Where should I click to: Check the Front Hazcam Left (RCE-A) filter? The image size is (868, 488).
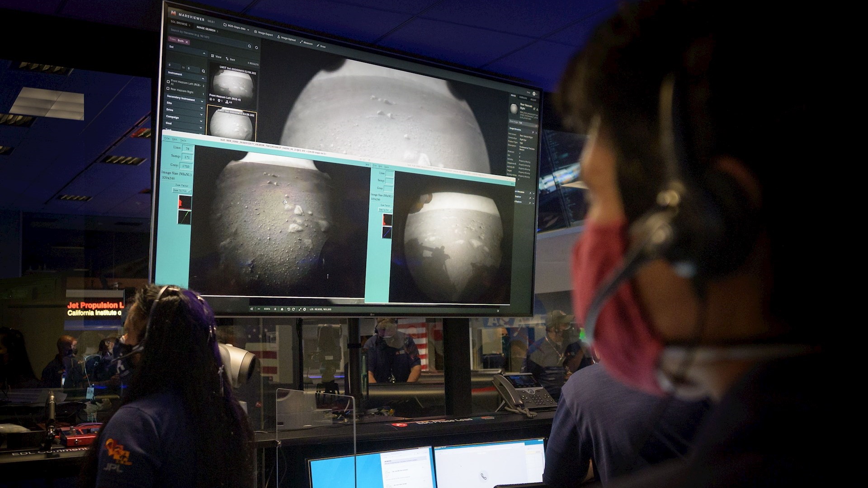pos(168,82)
